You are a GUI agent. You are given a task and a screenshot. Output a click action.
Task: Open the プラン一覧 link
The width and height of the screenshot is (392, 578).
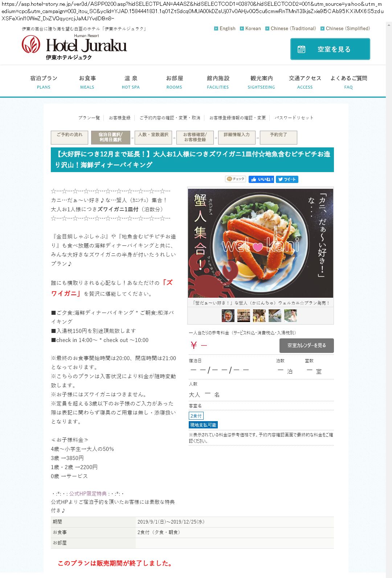(x=89, y=118)
